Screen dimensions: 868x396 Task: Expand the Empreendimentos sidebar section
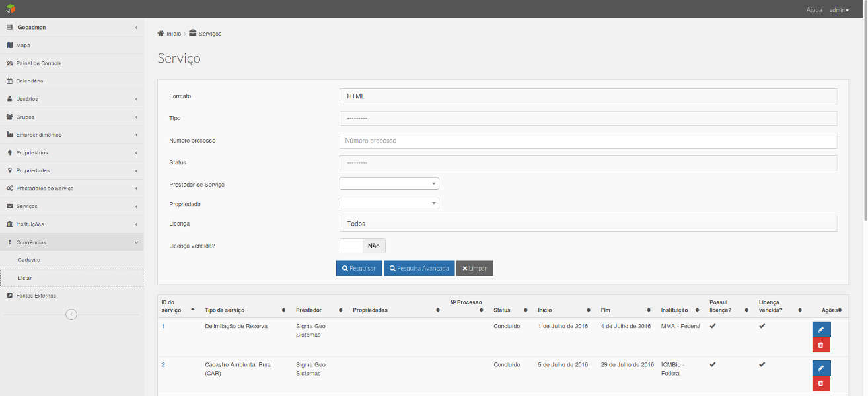[x=71, y=135]
